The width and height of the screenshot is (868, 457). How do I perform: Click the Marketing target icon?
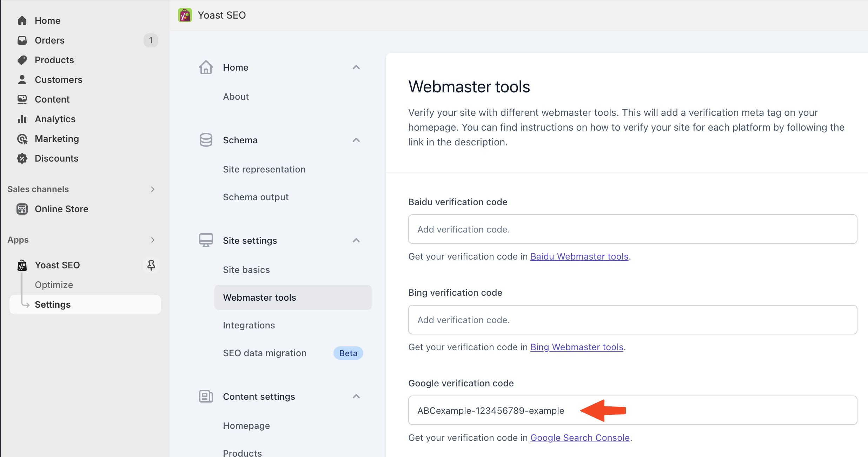click(22, 139)
